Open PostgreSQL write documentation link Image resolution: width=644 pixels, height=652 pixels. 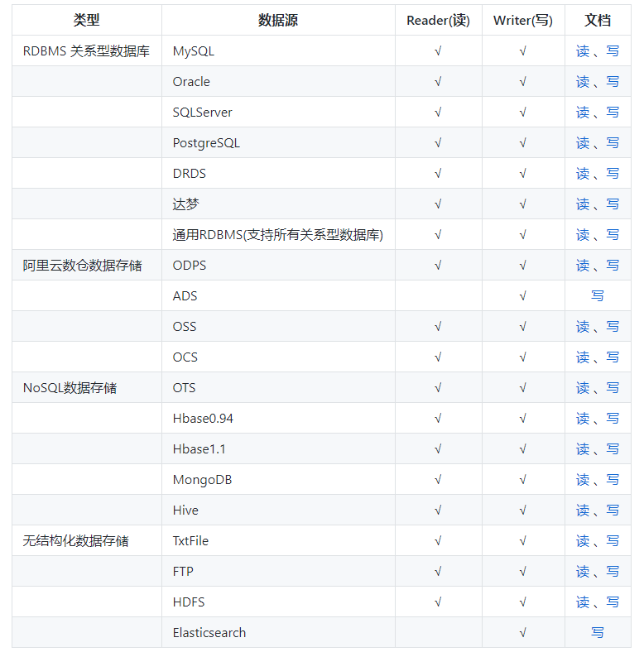pyautogui.click(x=613, y=143)
